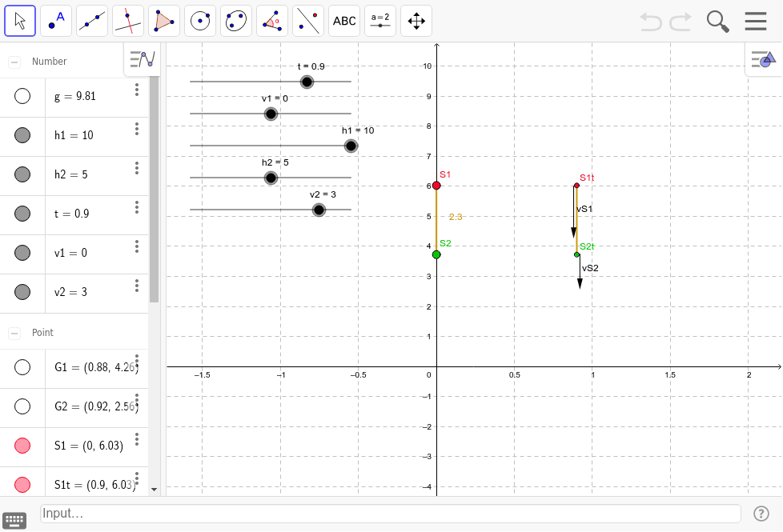Open more options for h1 = 10

[x=137, y=130]
